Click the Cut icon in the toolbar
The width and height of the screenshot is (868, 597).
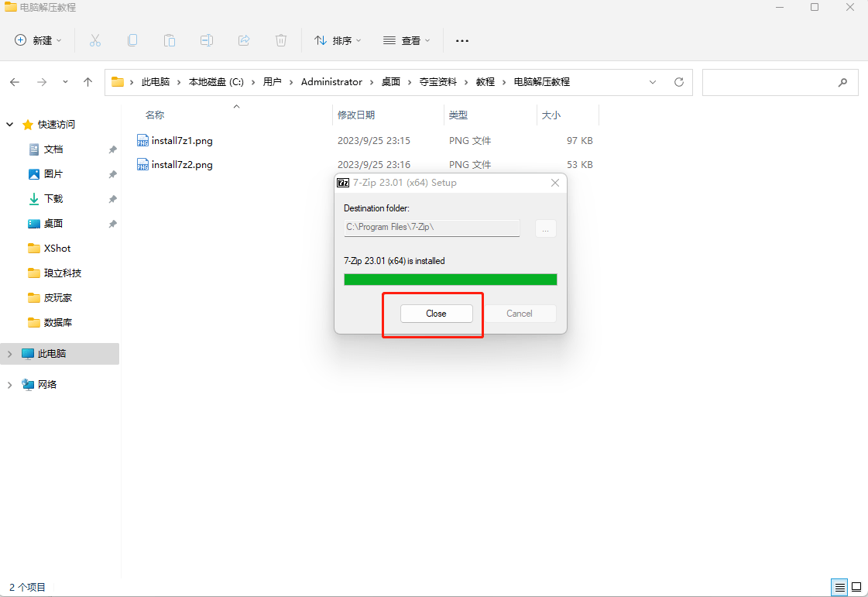point(94,40)
